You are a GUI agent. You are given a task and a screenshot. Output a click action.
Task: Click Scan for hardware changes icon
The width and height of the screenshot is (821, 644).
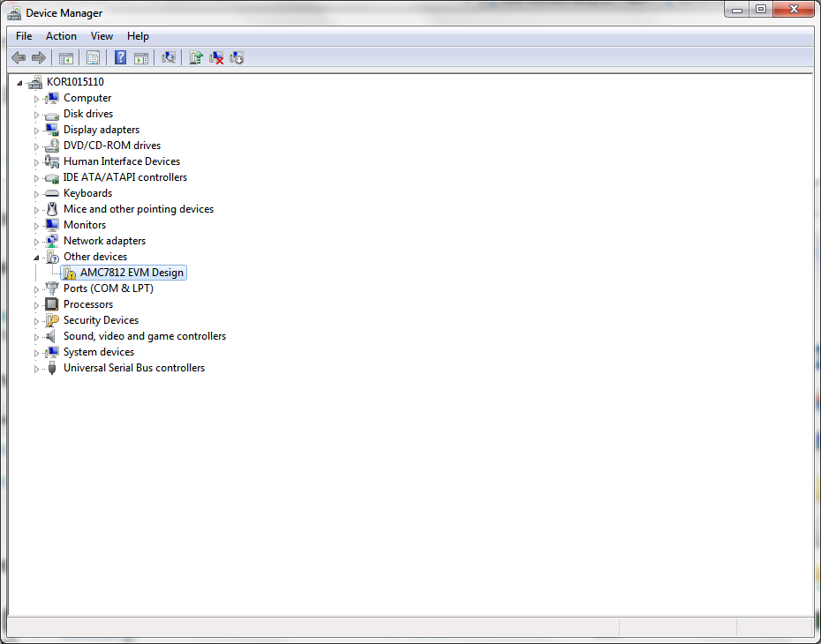169,57
